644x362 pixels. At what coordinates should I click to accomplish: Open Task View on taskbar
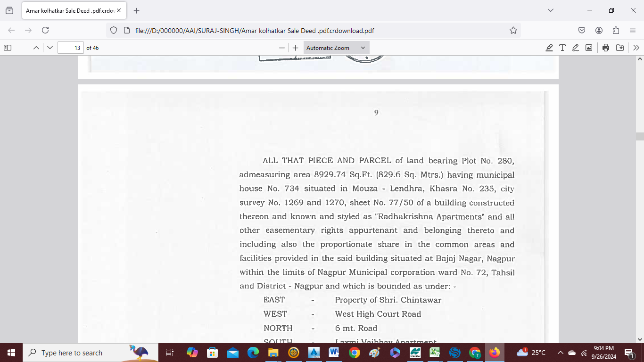170,353
